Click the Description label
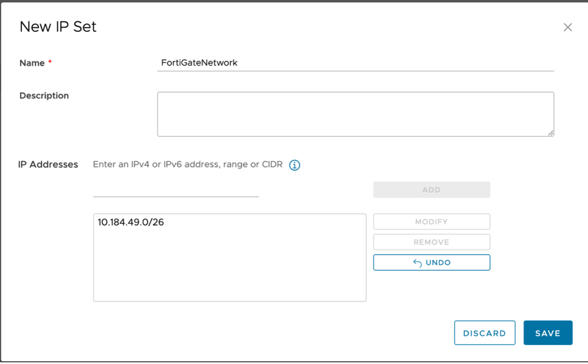 pos(44,96)
